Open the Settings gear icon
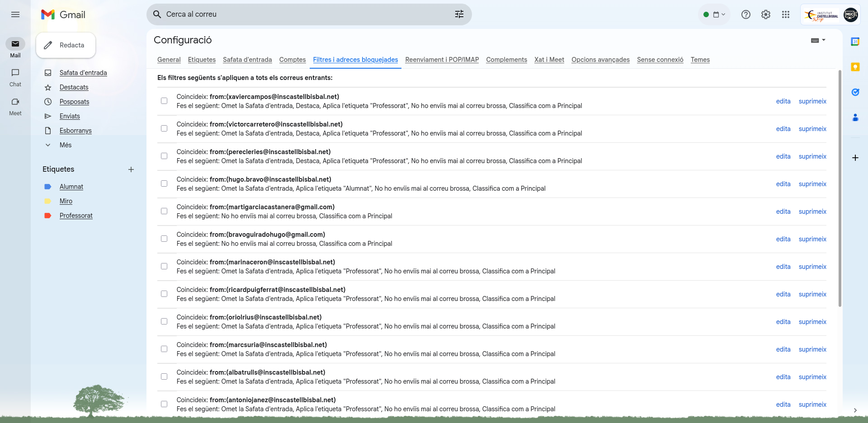Viewport: 868px width, 423px height. (765, 14)
